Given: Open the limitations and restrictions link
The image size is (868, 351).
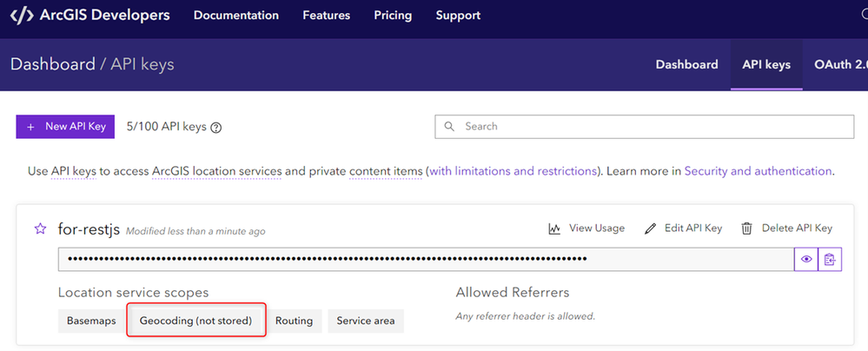Looking at the screenshot, I should point(513,171).
